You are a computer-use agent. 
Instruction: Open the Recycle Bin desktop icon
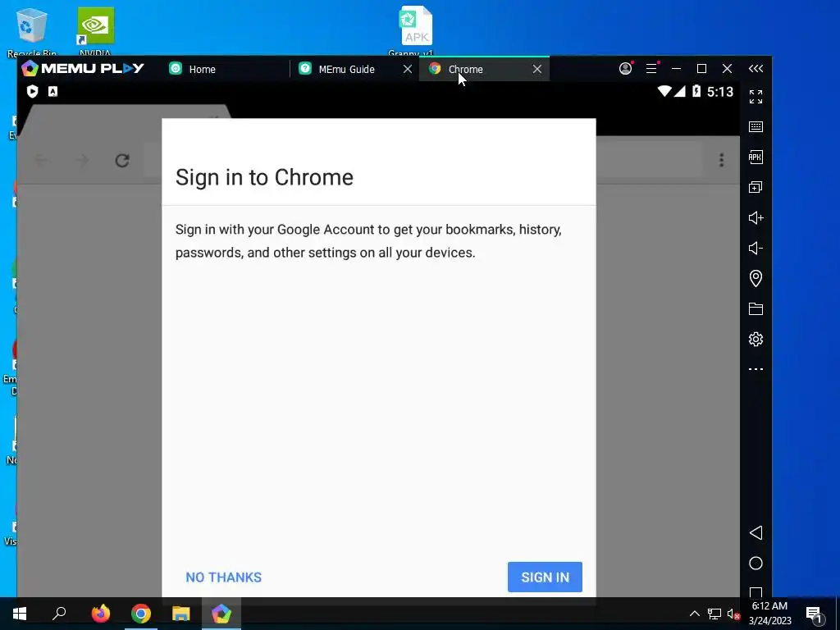(32, 32)
